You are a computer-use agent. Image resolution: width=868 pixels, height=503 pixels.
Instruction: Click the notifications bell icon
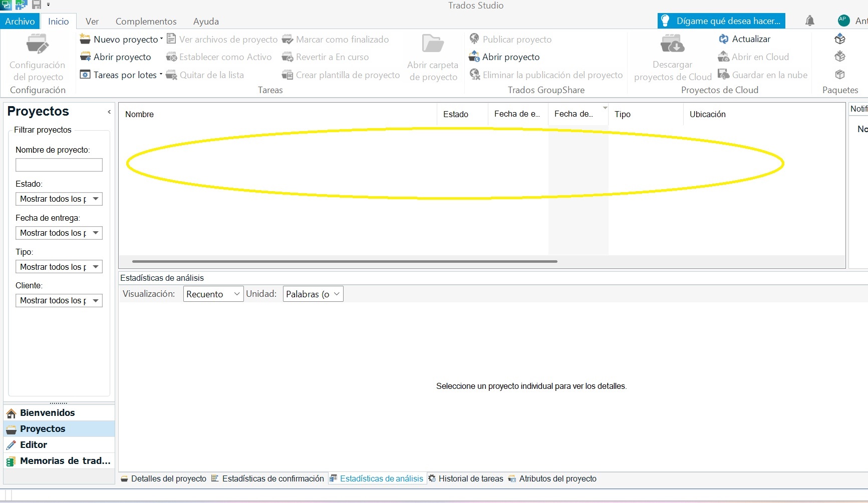point(809,21)
